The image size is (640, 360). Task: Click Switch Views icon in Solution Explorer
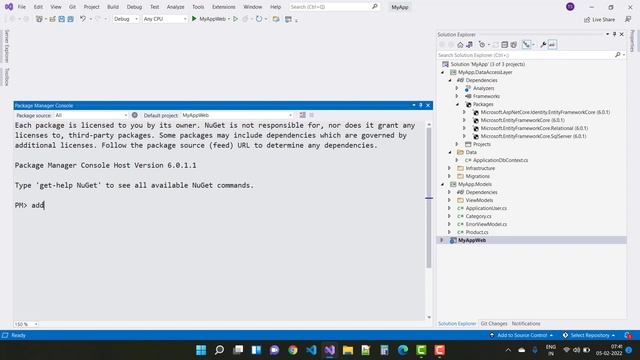click(x=469, y=45)
